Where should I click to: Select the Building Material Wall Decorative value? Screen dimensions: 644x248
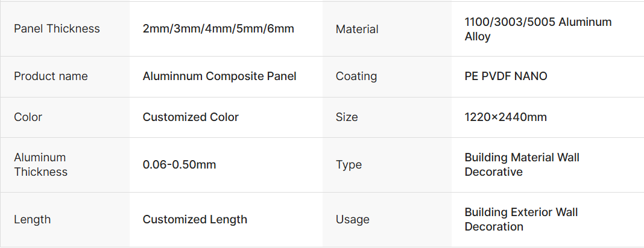coord(522,164)
